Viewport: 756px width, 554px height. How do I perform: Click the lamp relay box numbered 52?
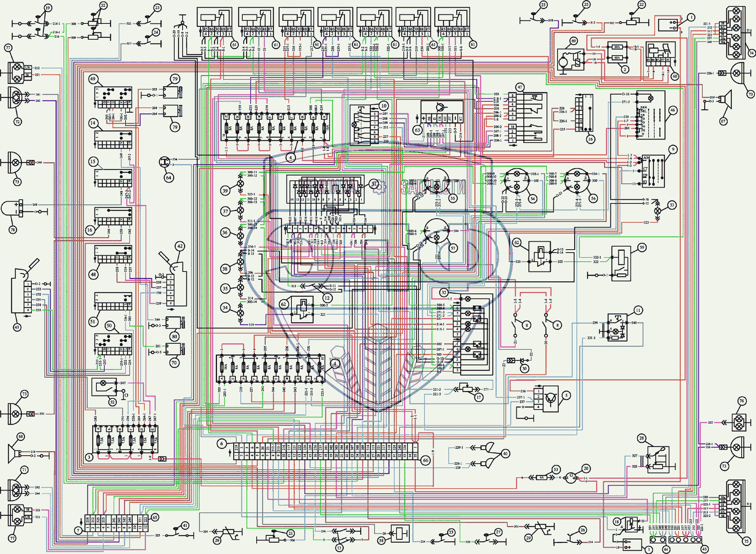click(x=104, y=387)
